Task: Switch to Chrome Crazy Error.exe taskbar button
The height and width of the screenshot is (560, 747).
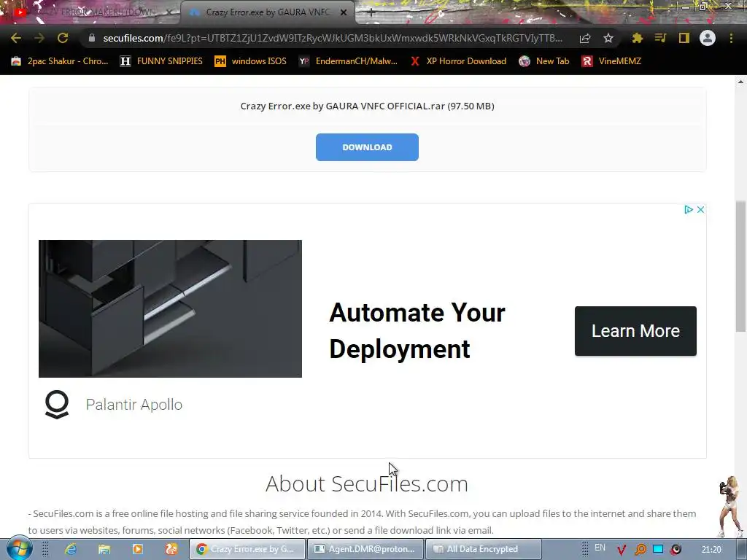Action: (x=247, y=549)
